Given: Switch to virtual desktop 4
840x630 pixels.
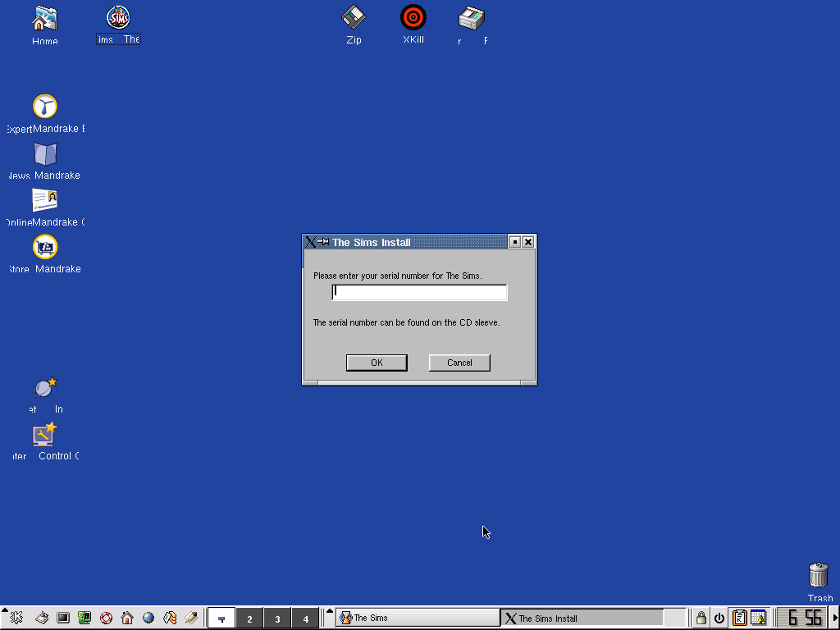Looking at the screenshot, I should click(305, 619).
